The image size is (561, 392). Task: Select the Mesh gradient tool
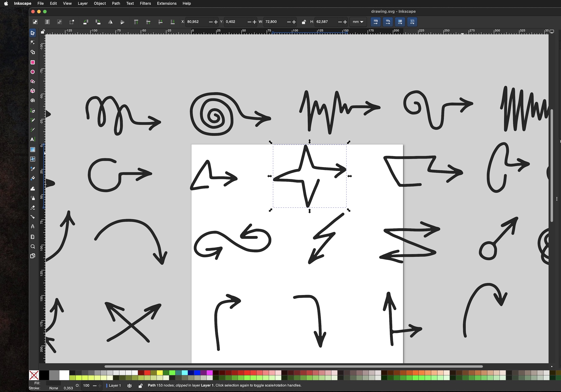tap(33, 159)
